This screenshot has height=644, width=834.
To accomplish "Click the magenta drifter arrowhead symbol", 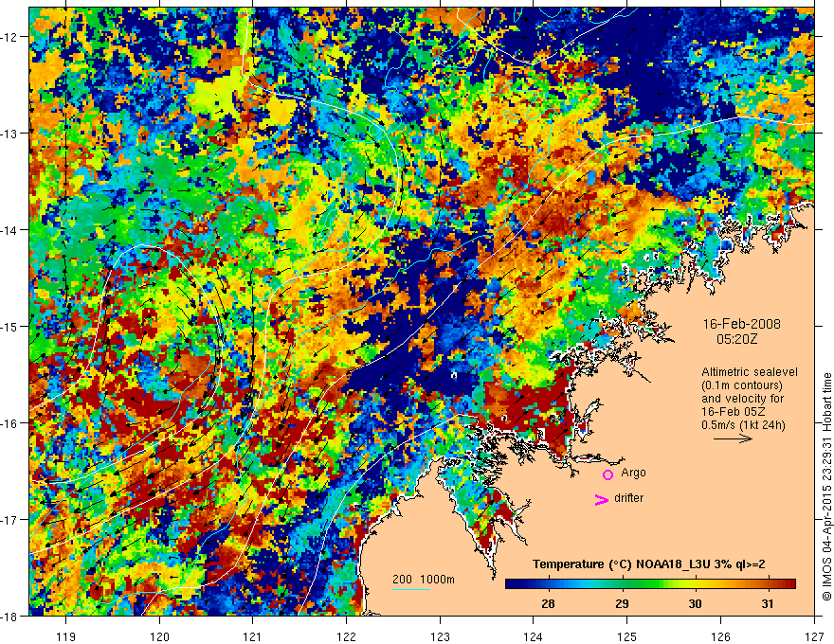I will click(x=601, y=499).
